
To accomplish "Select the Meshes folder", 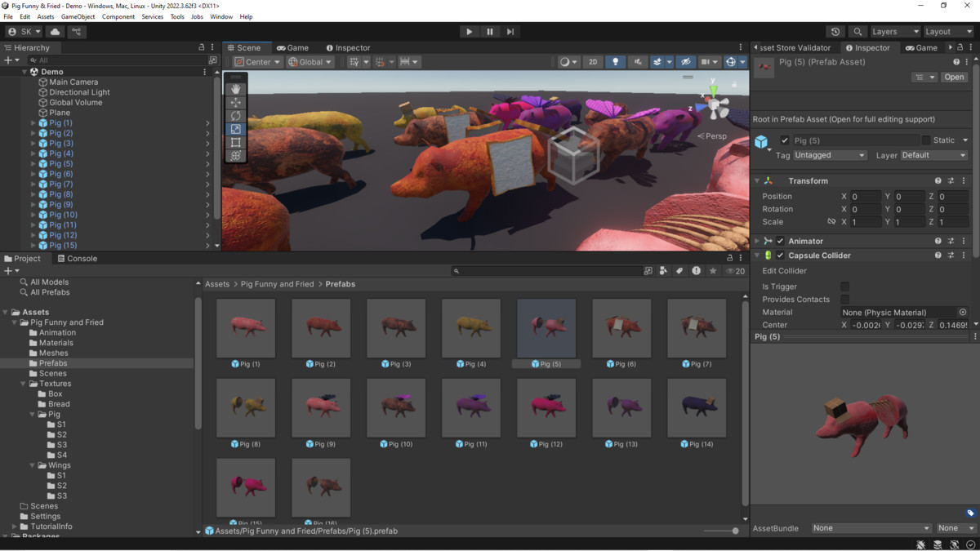I will coord(54,353).
